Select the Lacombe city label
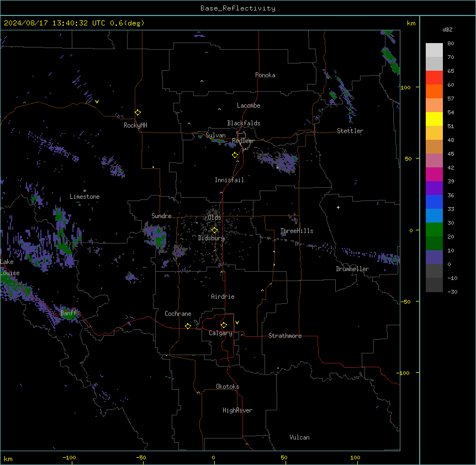The height and width of the screenshot is (465, 476). click(x=248, y=105)
